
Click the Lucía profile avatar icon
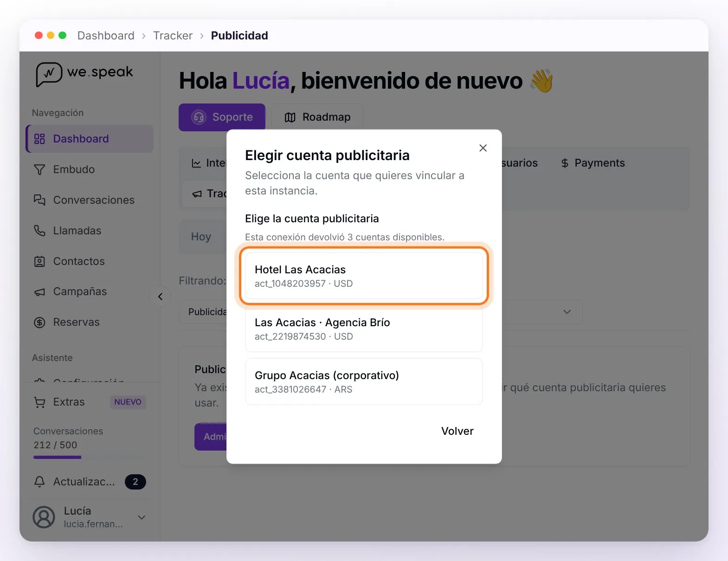(44, 517)
